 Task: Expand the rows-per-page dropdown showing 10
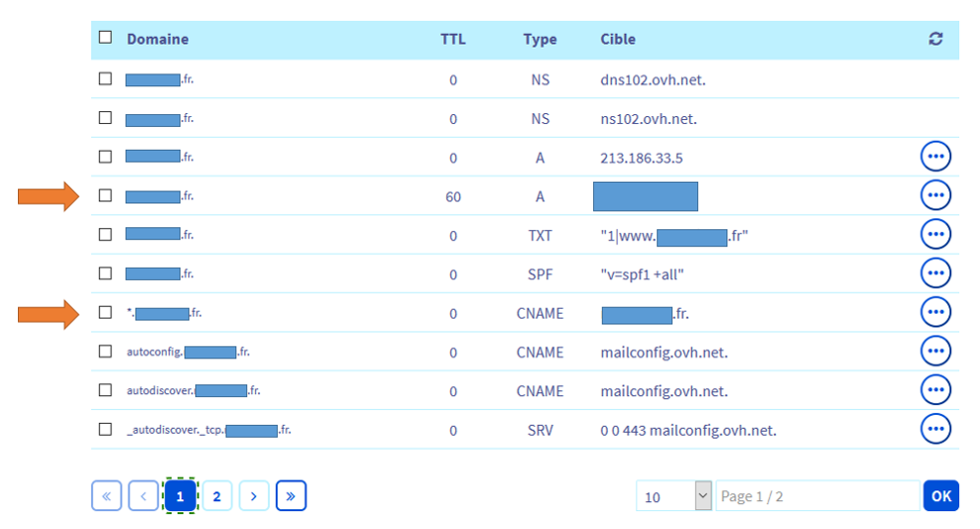[x=703, y=496]
